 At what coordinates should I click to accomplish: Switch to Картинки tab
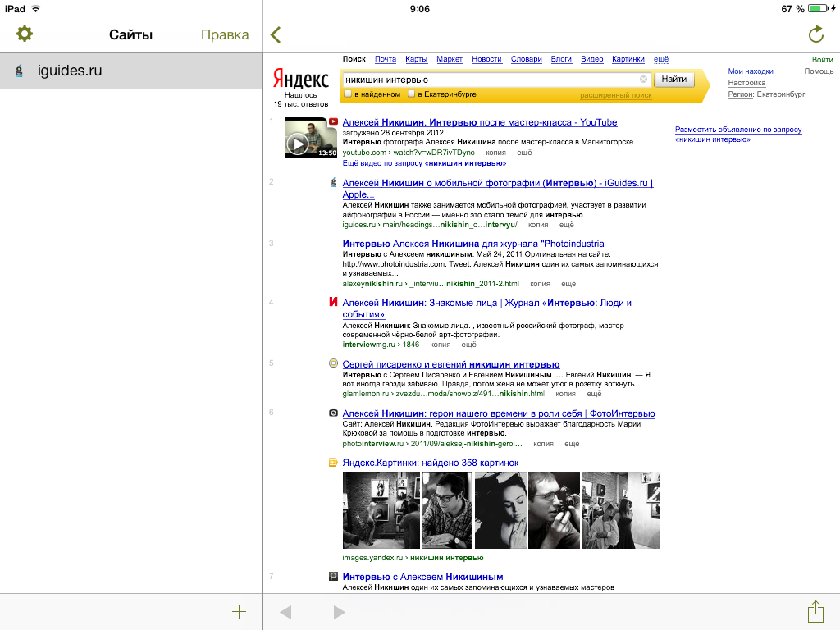628,59
